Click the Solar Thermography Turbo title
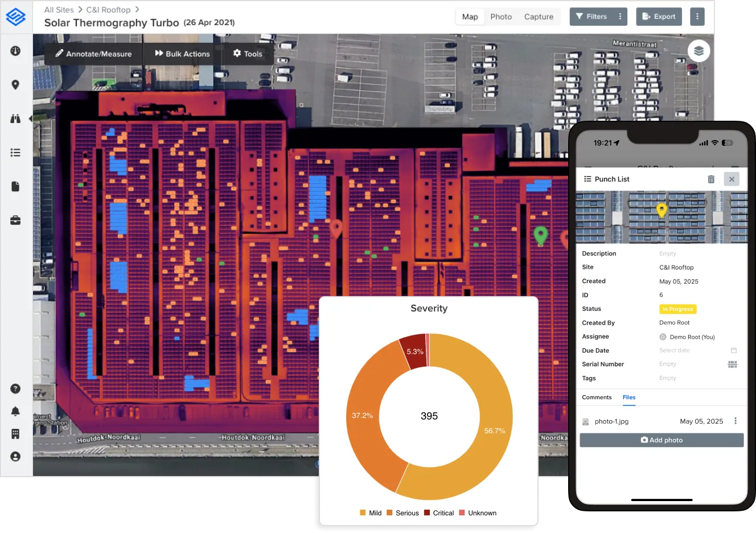756x533 pixels. (112, 23)
